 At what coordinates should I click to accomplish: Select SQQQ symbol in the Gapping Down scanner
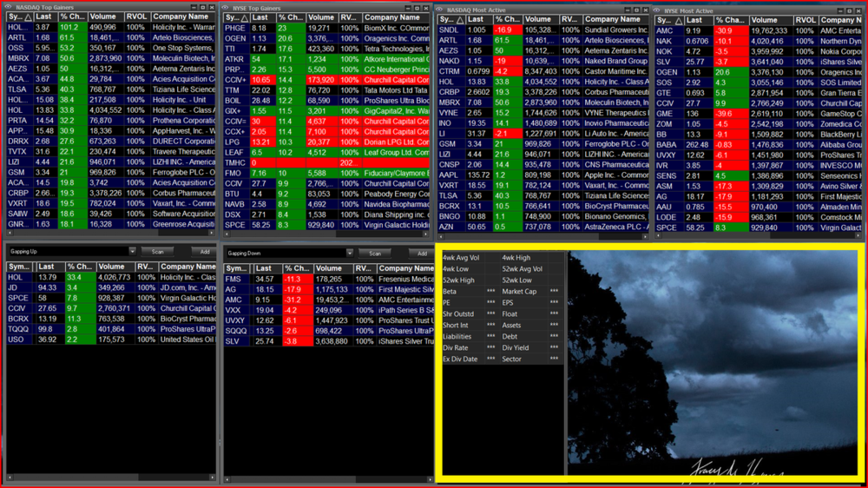pyautogui.click(x=236, y=331)
